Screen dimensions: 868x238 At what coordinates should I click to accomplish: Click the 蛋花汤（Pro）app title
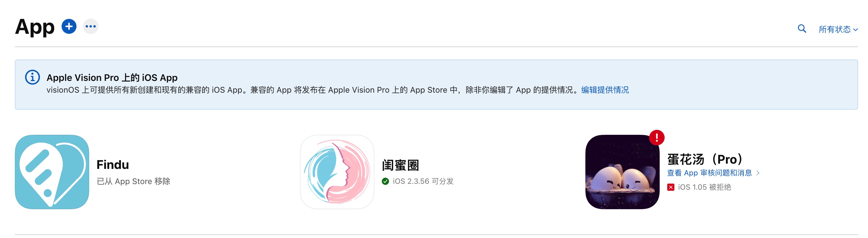click(x=705, y=159)
